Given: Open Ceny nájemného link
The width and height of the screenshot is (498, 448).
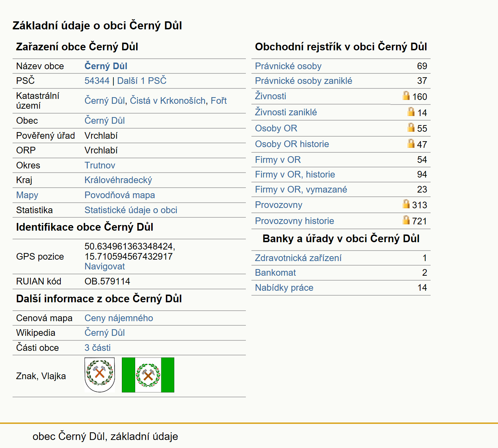Looking at the screenshot, I should point(119,318).
